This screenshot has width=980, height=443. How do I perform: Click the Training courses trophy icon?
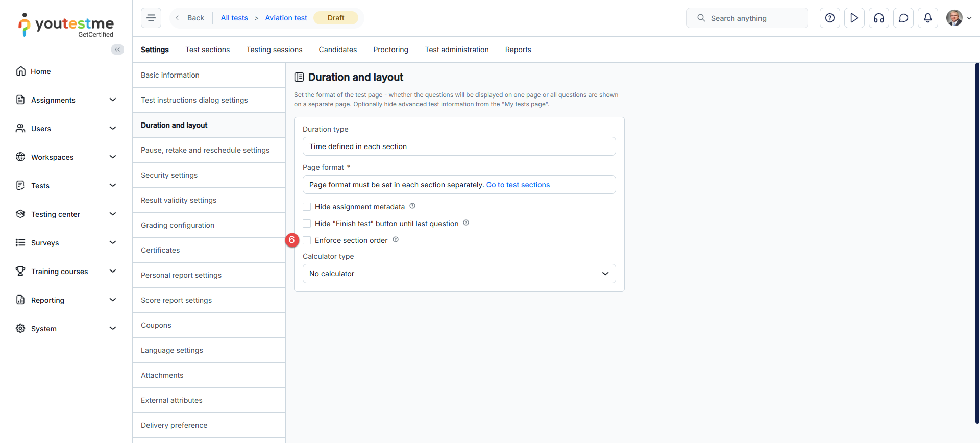pos(20,271)
